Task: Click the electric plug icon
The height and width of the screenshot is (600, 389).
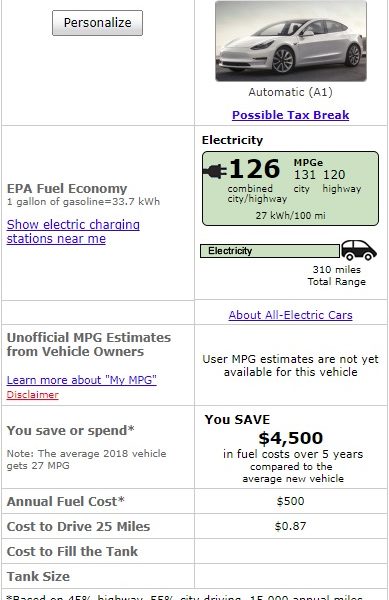Action: coord(215,171)
